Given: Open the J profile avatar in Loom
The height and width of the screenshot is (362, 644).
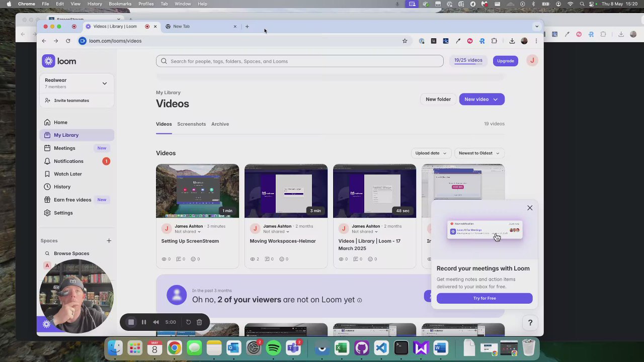Looking at the screenshot, I should 532,60.
